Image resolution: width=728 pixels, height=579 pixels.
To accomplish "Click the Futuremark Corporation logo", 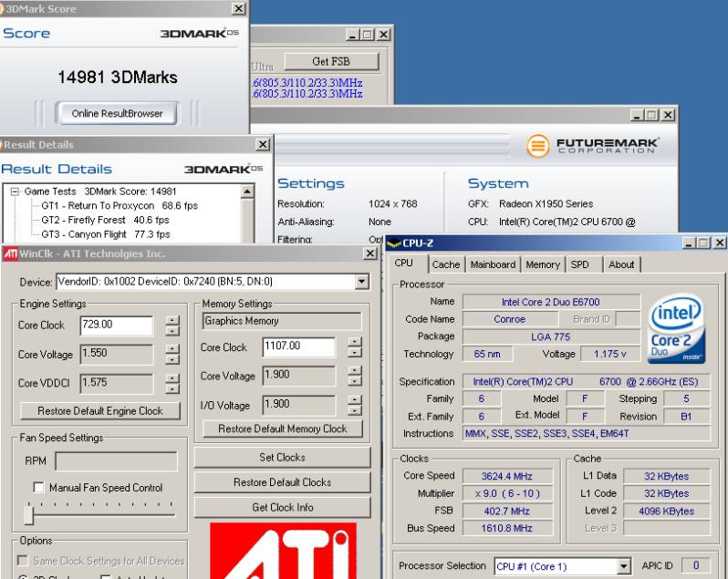I will click(592, 146).
